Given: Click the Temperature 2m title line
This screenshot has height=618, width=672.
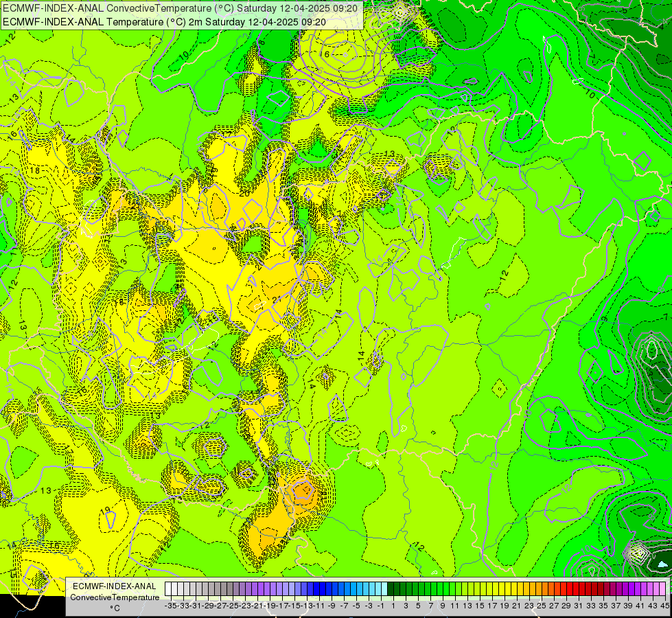Looking at the screenshot, I should pyautogui.click(x=164, y=22).
